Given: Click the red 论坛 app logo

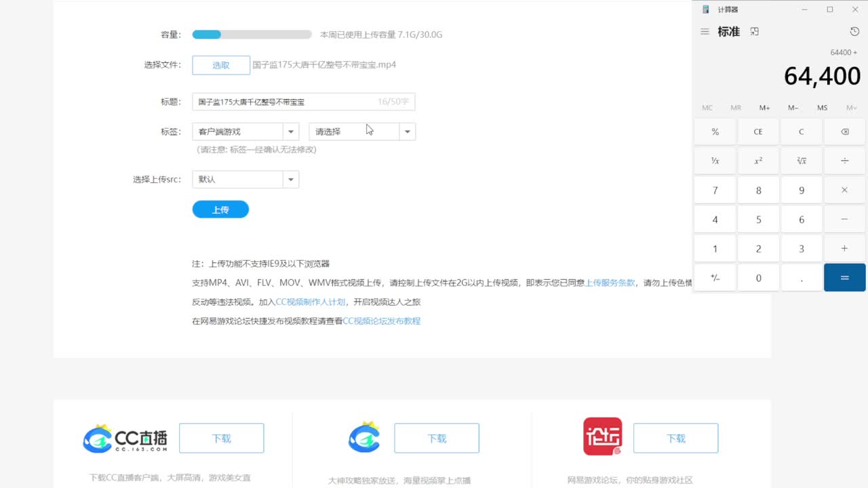Looking at the screenshot, I should [602, 436].
